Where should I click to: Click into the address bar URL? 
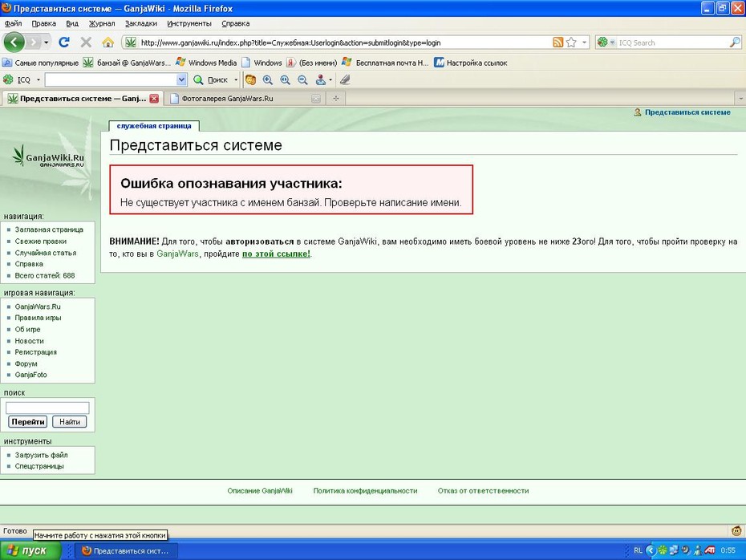(x=344, y=43)
